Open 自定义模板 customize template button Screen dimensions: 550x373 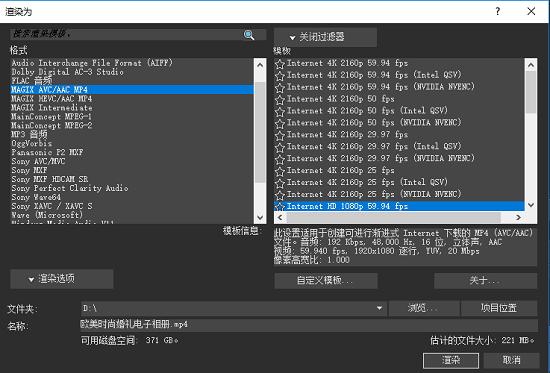click(x=326, y=280)
